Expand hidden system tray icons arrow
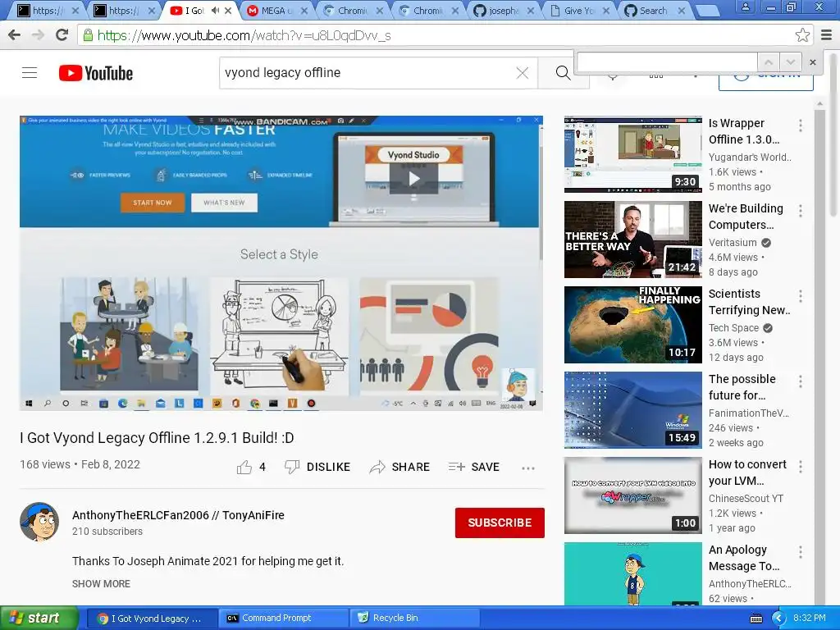840x630 pixels. click(x=778, y=619)
